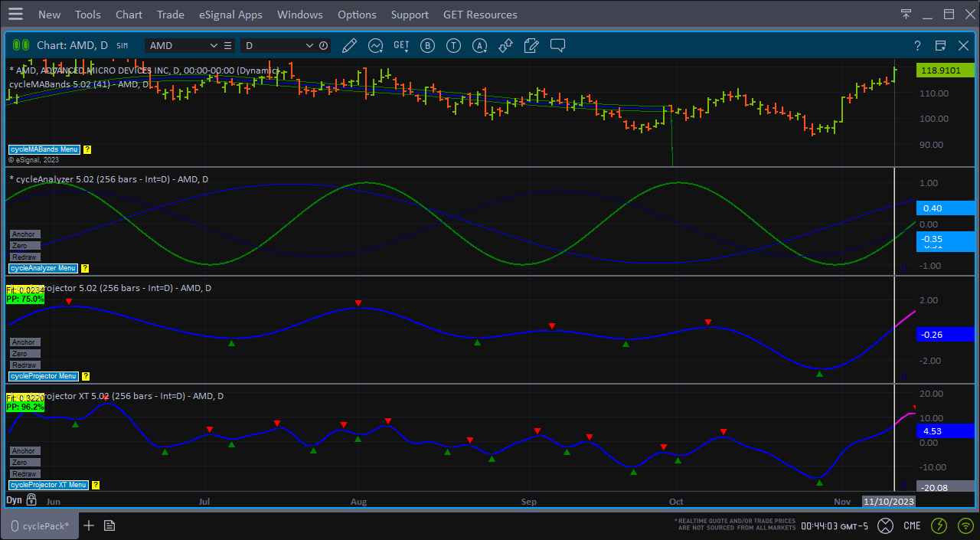980x540 pixels.
Task: Click the 11/10/2023 cursor date label
Action: coord(889,501)
